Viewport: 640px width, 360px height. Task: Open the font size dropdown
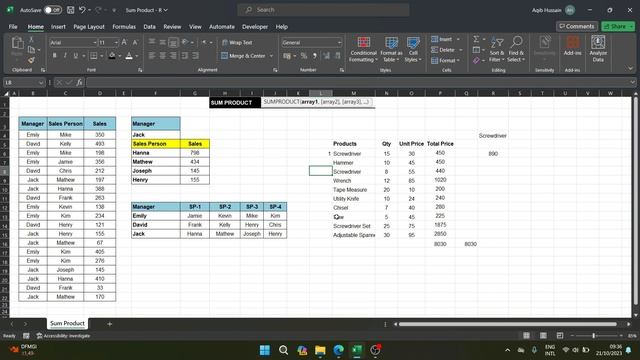point(116,42)
